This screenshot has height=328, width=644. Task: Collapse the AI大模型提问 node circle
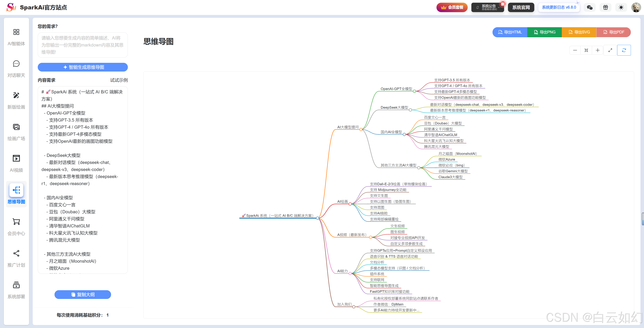pos(361,129)
